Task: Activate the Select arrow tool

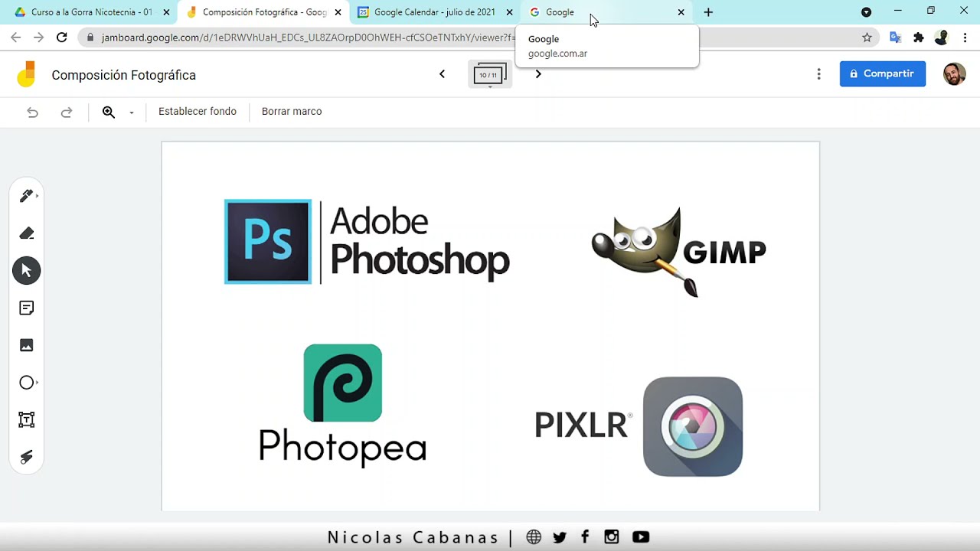Action: tap(27, 271)
